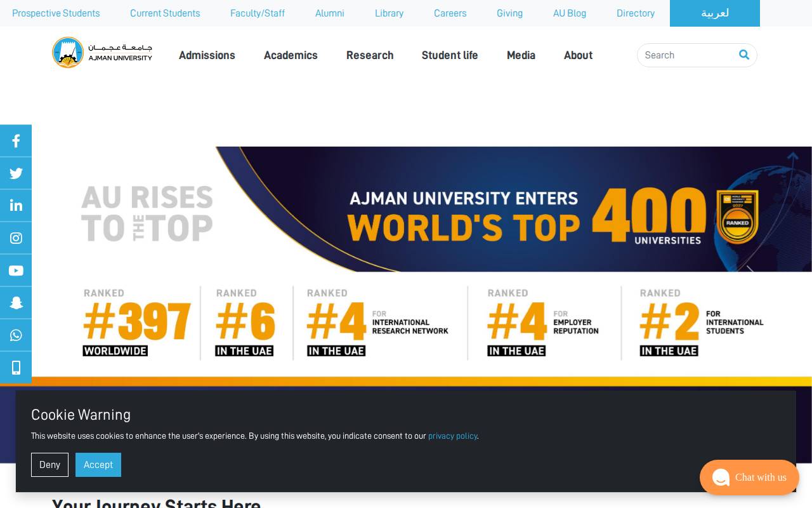
Task: Open the About menu
Action: [x=578, y=55]
